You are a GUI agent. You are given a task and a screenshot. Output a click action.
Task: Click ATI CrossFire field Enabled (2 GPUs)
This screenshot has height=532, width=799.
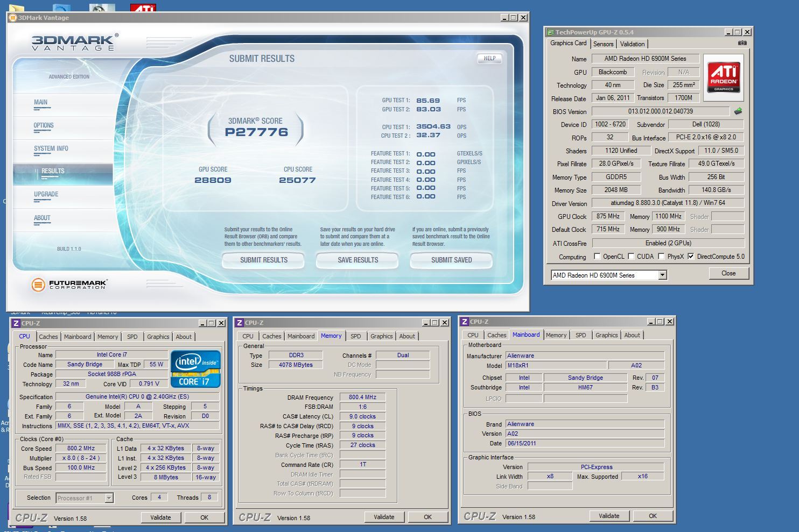click(668, 243)
